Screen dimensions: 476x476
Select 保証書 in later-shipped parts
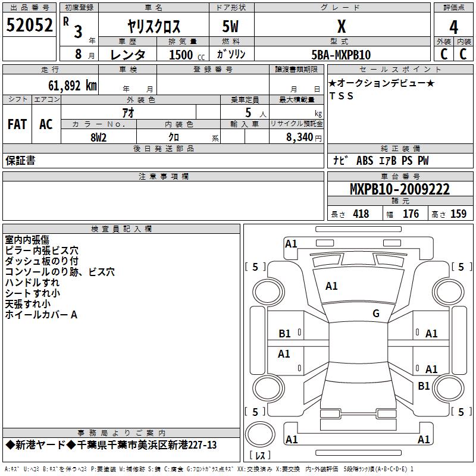click(x=20, y=161)
